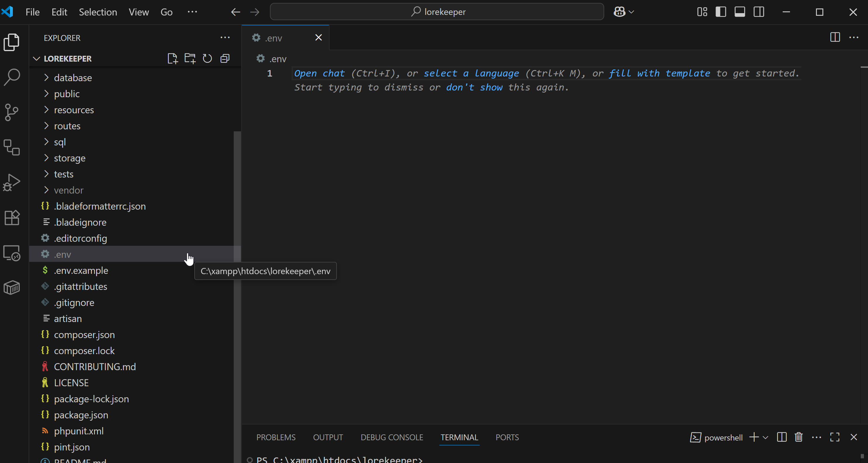Open the Selection menu

pos(98,12)
